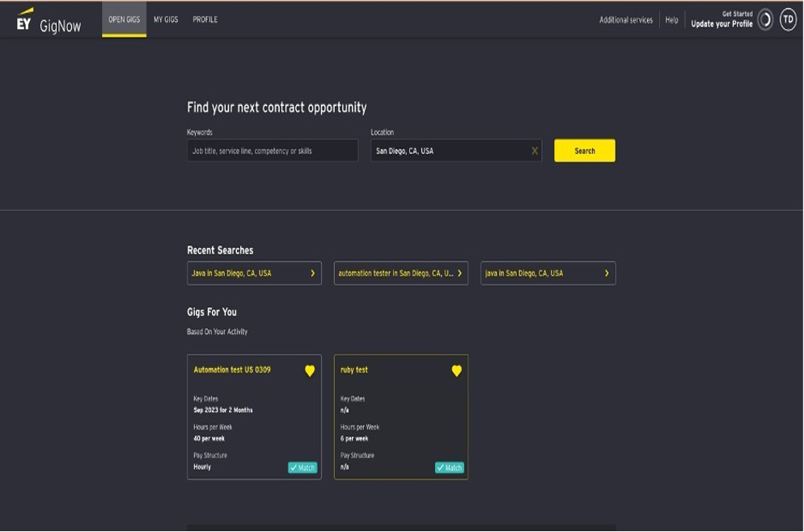The height and width of the screenshot is (532, 804).
Task: Click the EY GigNow logo
Action: point(49,21)
